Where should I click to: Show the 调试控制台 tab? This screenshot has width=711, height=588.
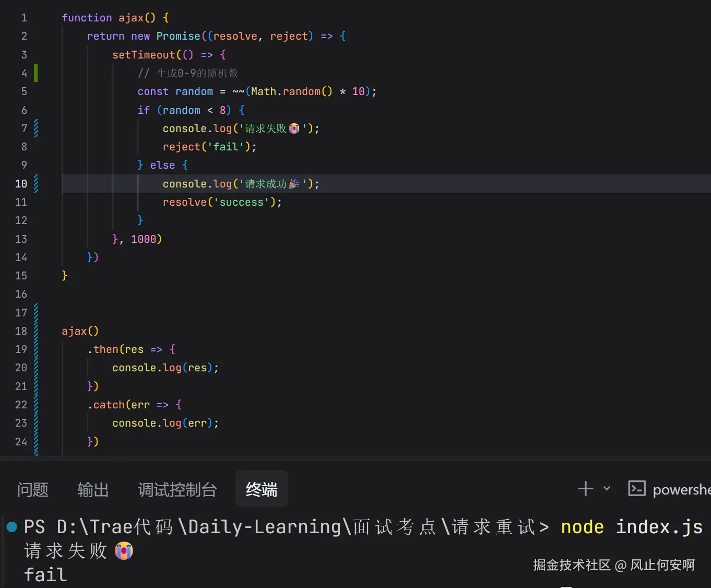tap(177, 489)
